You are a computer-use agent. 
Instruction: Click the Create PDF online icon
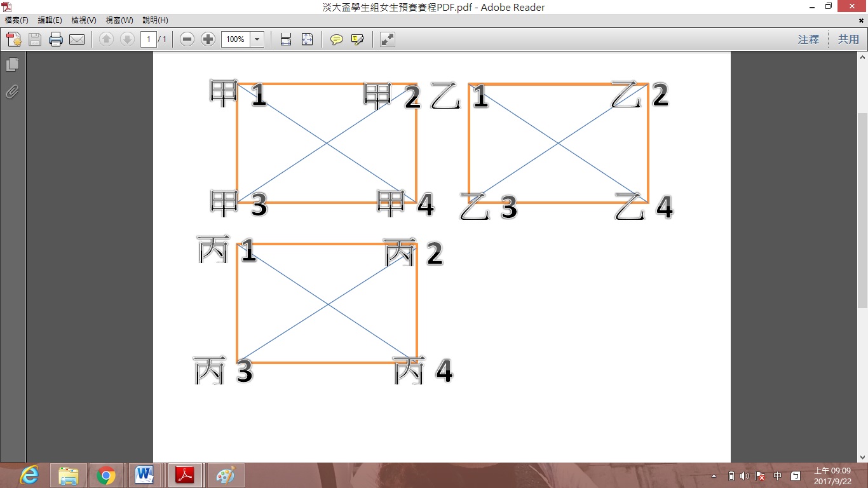point(14,39)
